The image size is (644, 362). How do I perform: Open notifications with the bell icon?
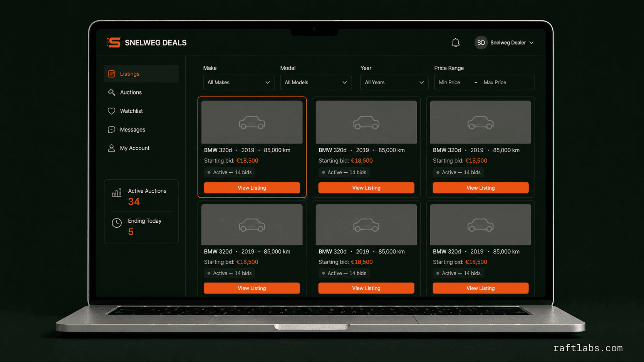[455, 43]
